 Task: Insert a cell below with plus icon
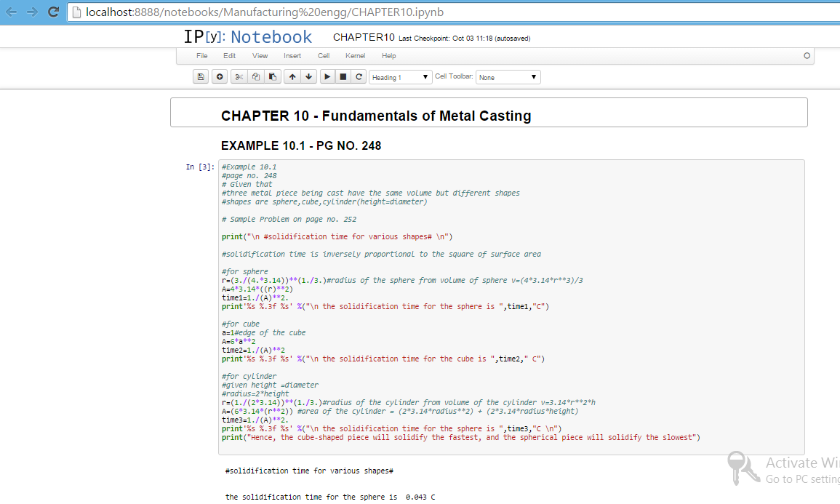pos(220,77)
